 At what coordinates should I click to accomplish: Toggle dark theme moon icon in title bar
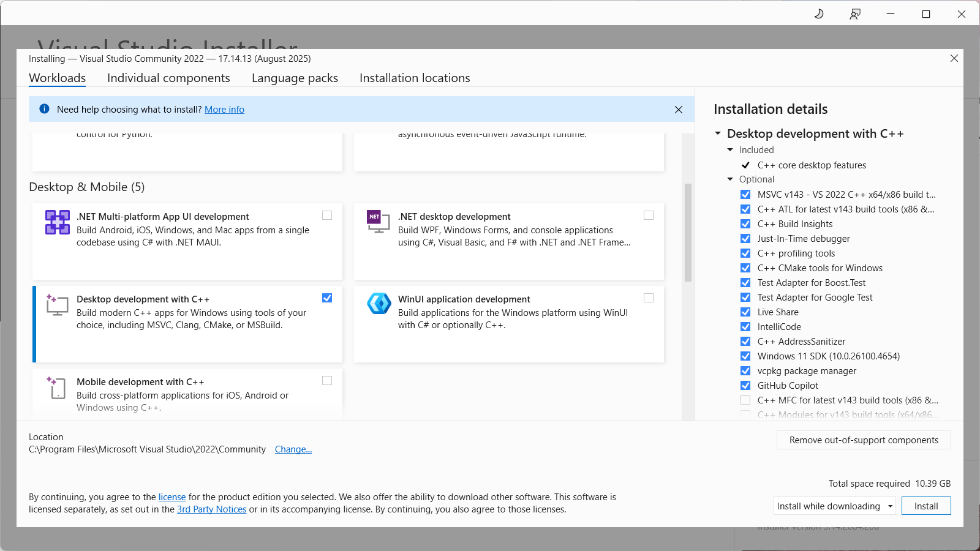pos(819,13)
